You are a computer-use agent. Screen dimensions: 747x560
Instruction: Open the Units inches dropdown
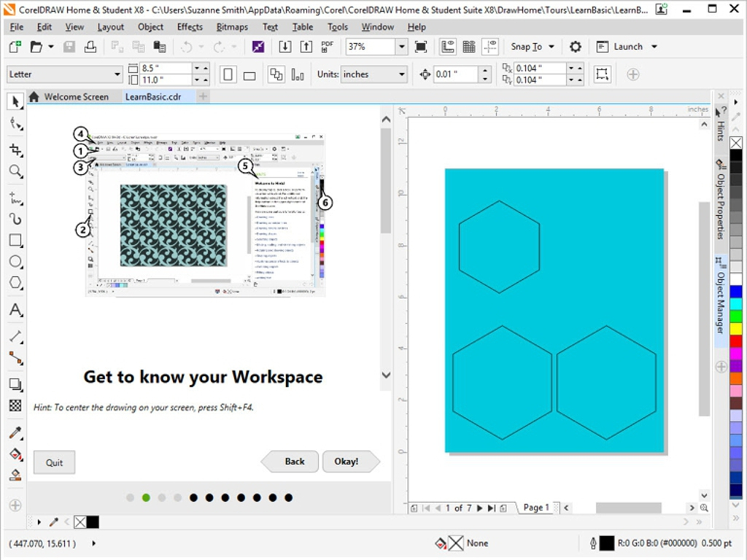(401, 74)
